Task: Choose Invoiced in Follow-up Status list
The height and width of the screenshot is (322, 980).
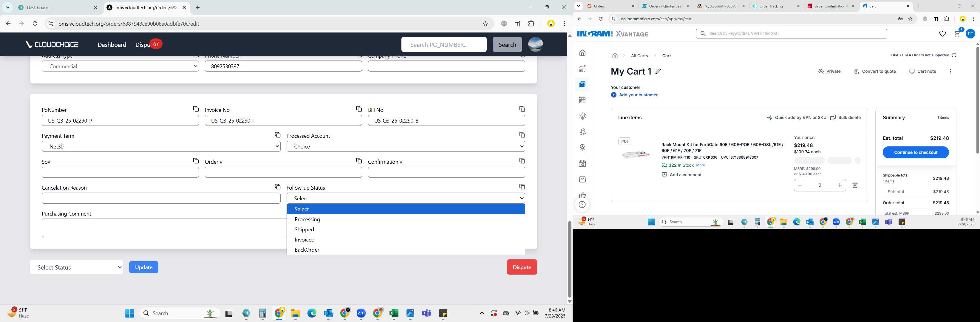Action: click(406, 240)
